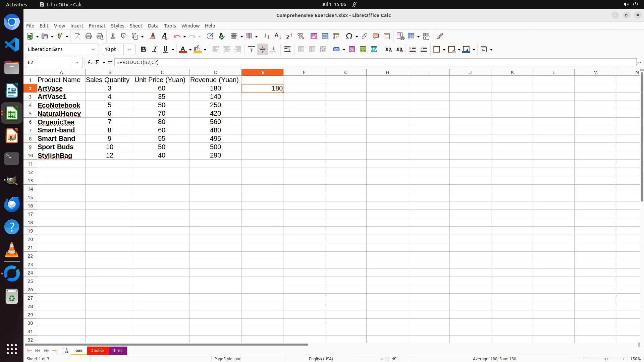Click the Sort Ascending icon

click(278, 36)
